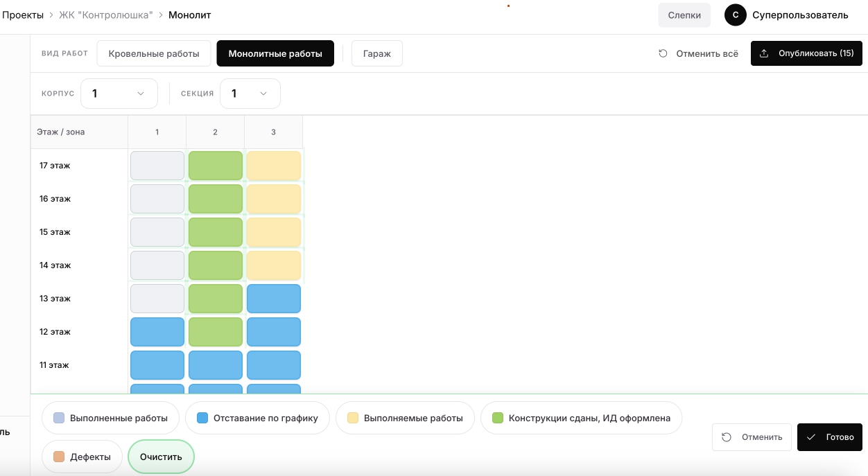Select Конструкции сданы, ИД оформлена chip

(581, 418)
